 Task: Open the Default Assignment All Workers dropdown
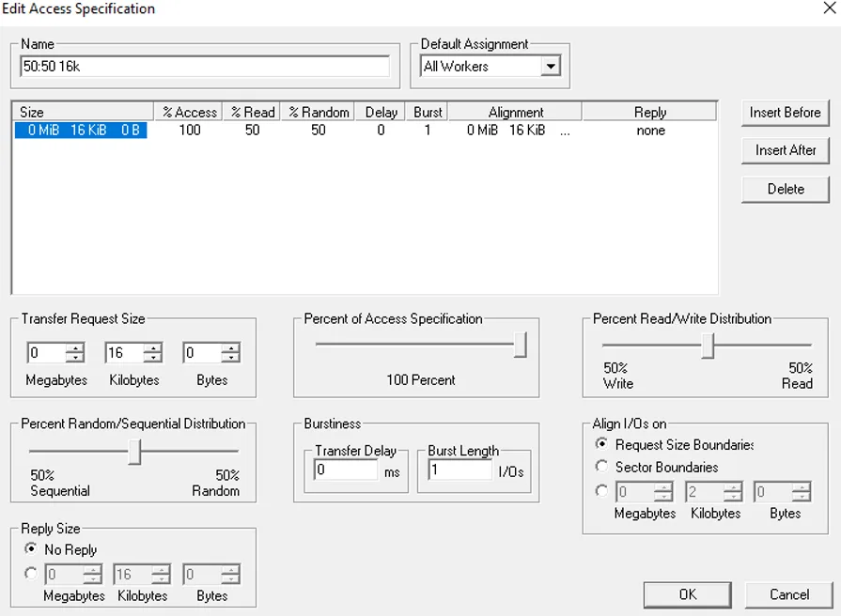[x=551, y=67]
